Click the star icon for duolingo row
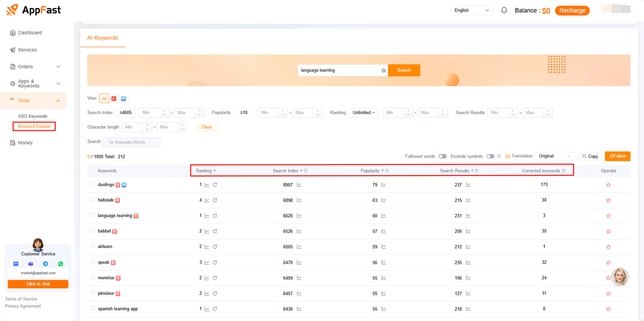Image resolution: width=644 pixels, height=321 pixels. coord(608,185)
